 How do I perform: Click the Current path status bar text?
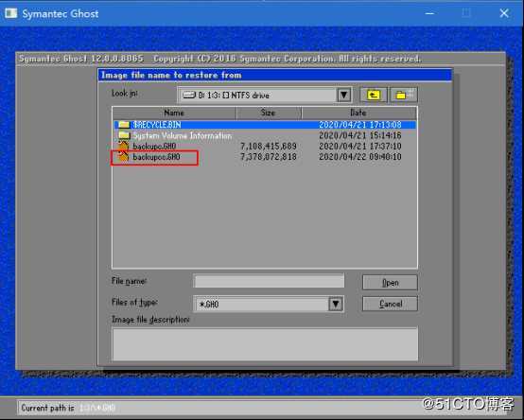[68, 408]
